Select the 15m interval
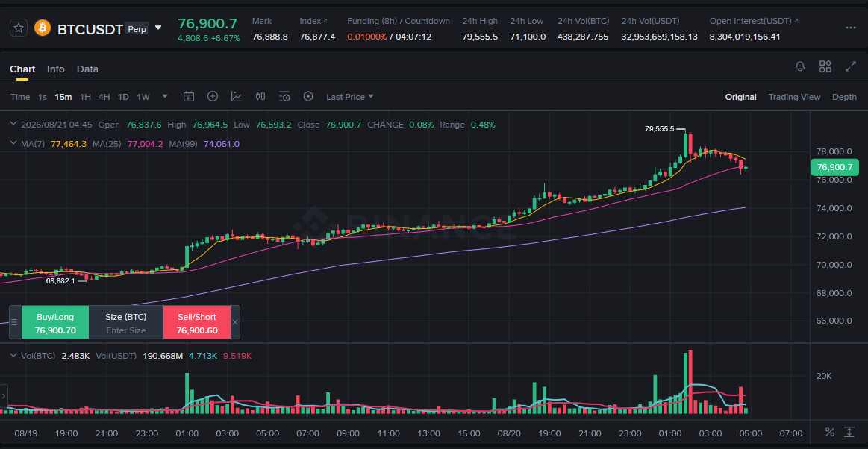 63,97
